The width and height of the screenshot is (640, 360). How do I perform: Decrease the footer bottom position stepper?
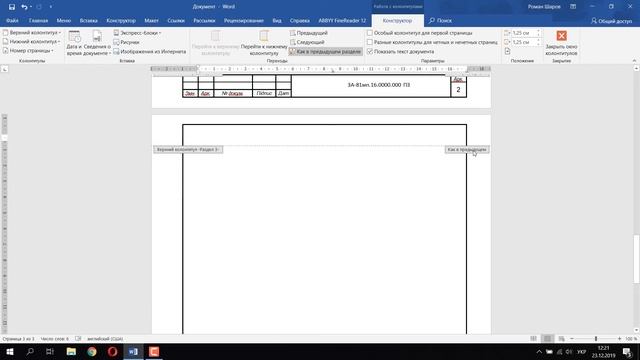point(538,44)
